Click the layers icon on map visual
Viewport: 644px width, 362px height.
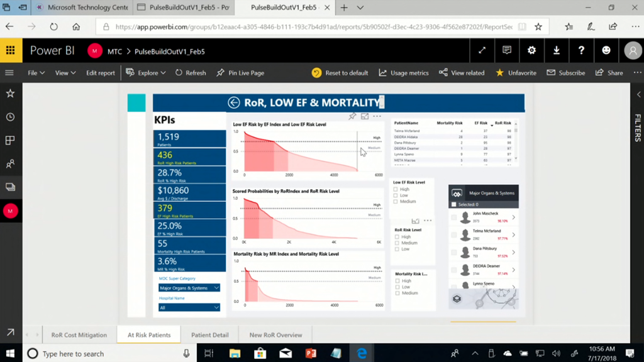click(457, 299)
